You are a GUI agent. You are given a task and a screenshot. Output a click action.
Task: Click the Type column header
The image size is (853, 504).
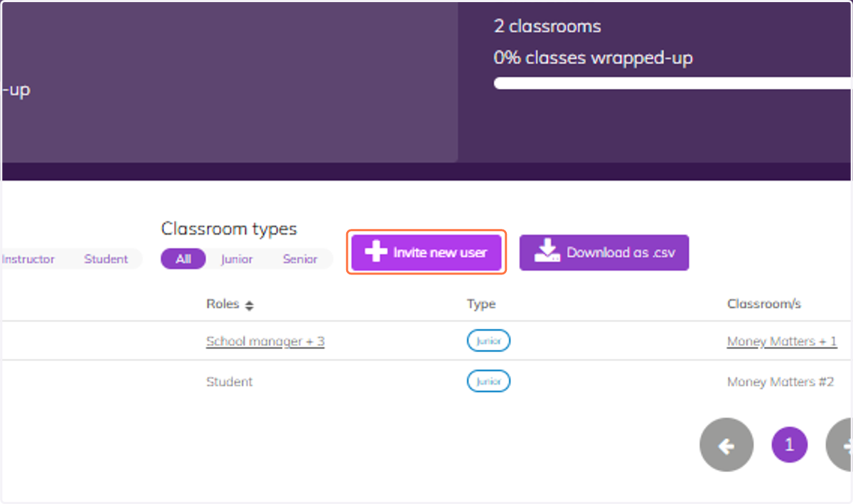coord(481,304)
